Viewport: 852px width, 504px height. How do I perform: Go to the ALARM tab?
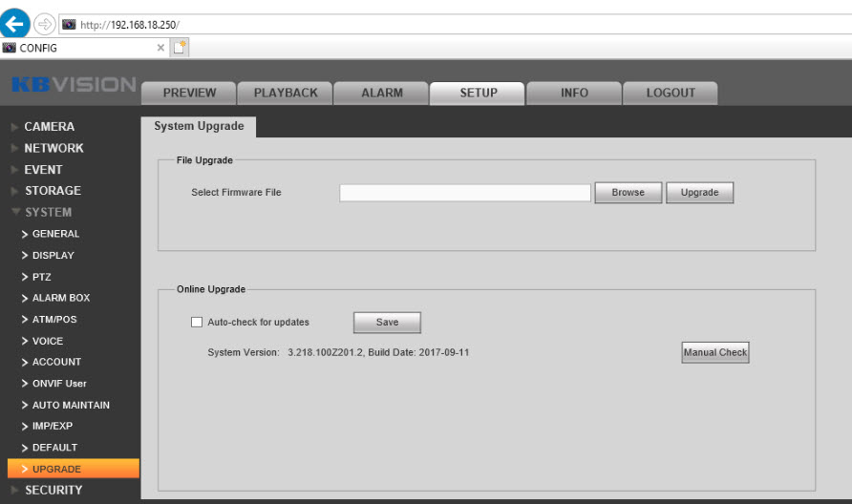pos(381,94)
